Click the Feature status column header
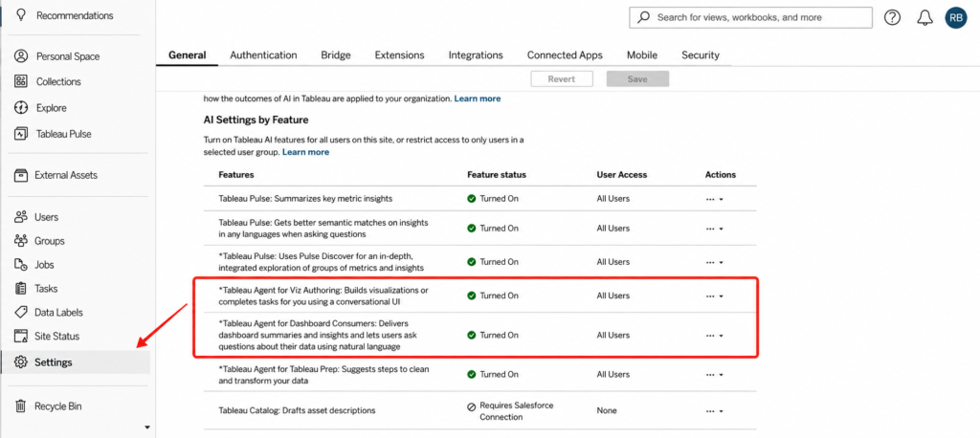The width and height of the screenshot is (980, 438). click(x=497, y=174)
